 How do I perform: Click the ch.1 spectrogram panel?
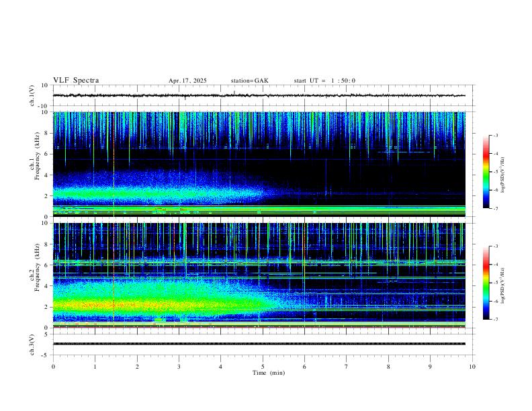[259, 164]
